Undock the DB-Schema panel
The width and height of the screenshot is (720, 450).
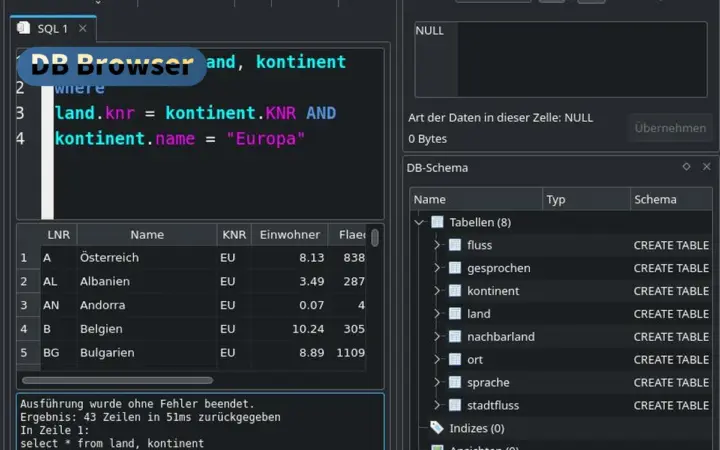tap(686, 167)
